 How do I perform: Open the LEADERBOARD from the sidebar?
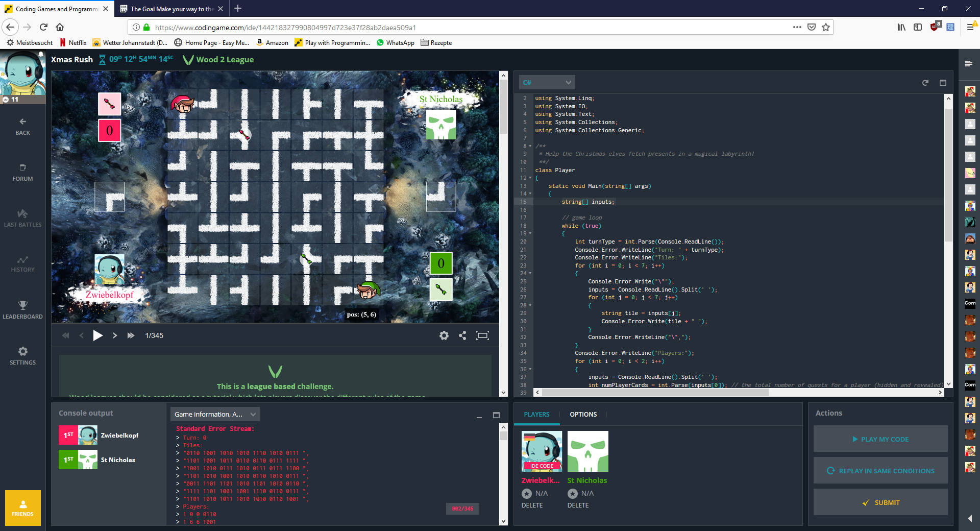tap(22, 310)
